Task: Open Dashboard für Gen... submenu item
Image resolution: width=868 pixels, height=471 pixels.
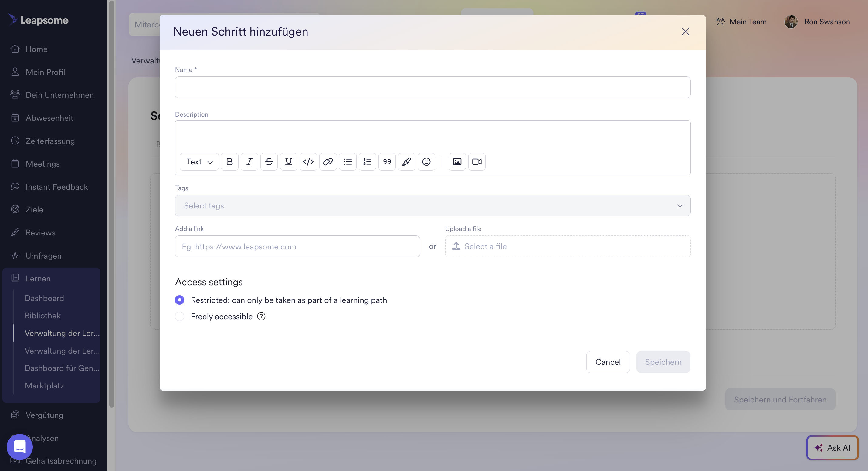Action: (62, 368)
